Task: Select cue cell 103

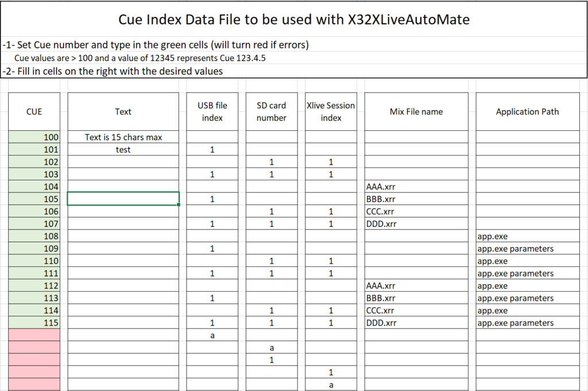Action: (34, 174)
